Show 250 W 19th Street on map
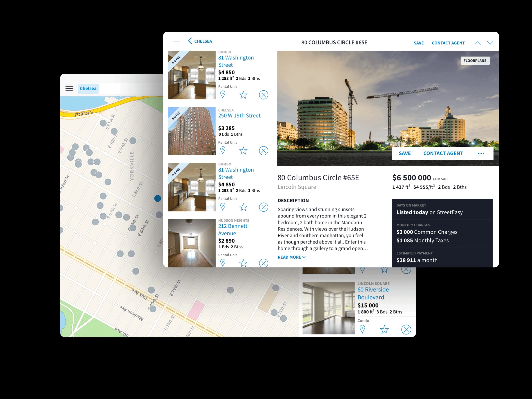Viewport: 532px width, 399px height. click(223, 150)
